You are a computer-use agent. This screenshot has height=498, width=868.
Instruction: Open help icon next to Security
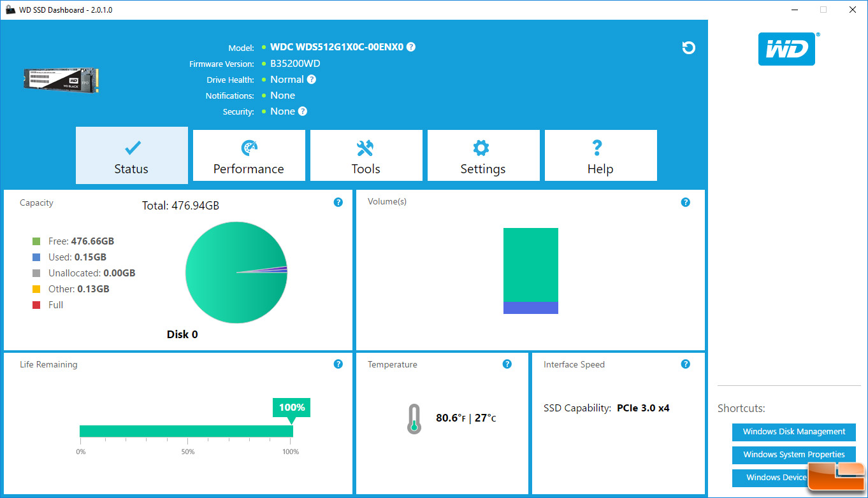click(x=303, y=111)
